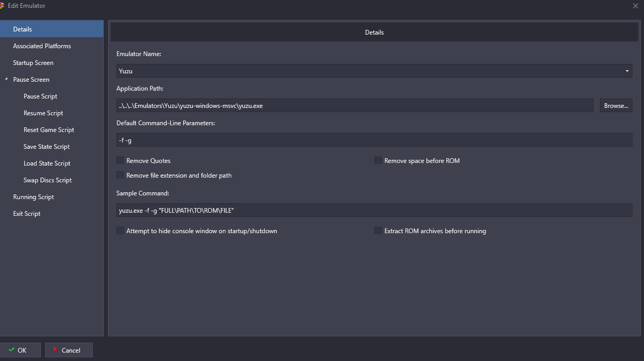
Task: Click the Cancel button
Action: pyautogui.click(x=69, y=350)
